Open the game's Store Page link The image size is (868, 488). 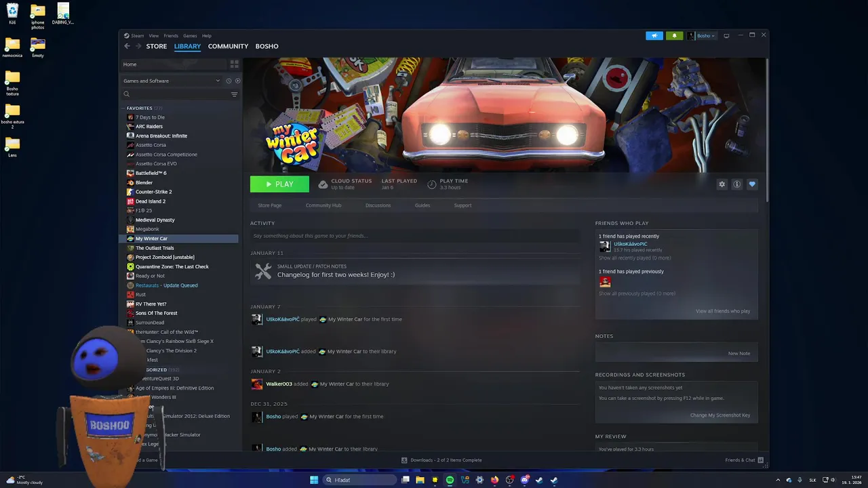pyautogui.click(x=270, y=205)
